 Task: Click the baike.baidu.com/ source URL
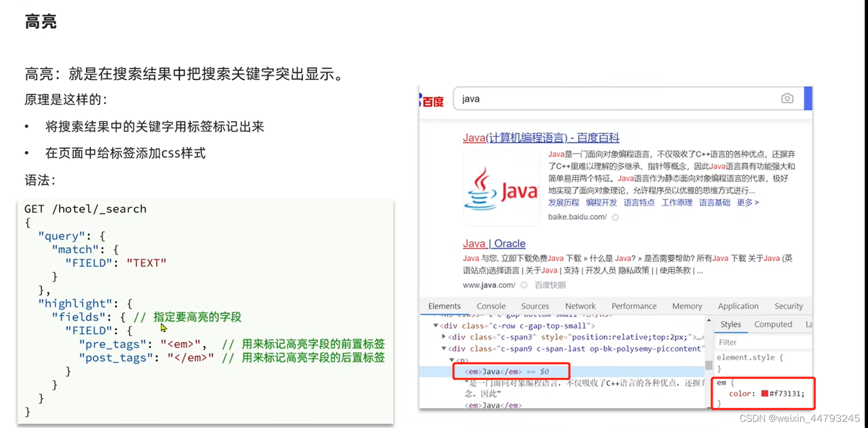[x=577, y=217]
